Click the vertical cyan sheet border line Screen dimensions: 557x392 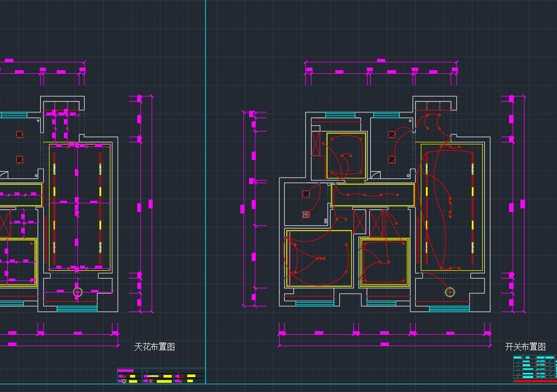205,206
